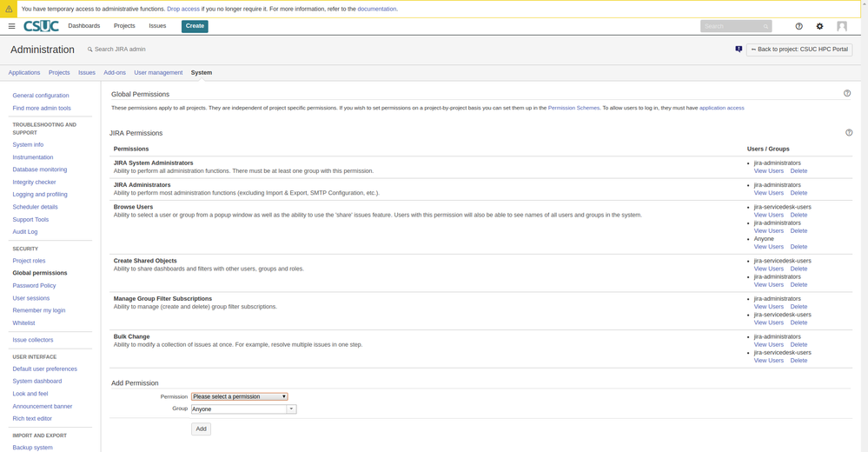Open Database monitoring in sidebar

pyautogui.click(x=40, y=169)
